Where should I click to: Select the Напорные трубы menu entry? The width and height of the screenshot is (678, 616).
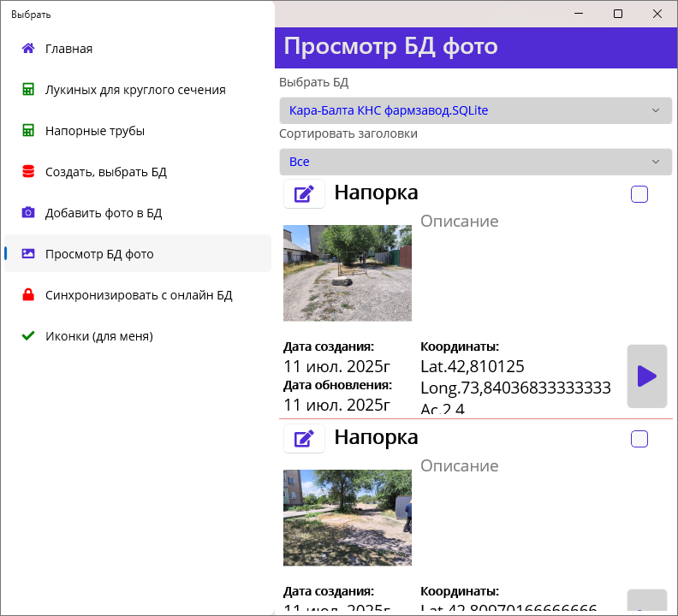pyautogui.click(x=94, y=131)
